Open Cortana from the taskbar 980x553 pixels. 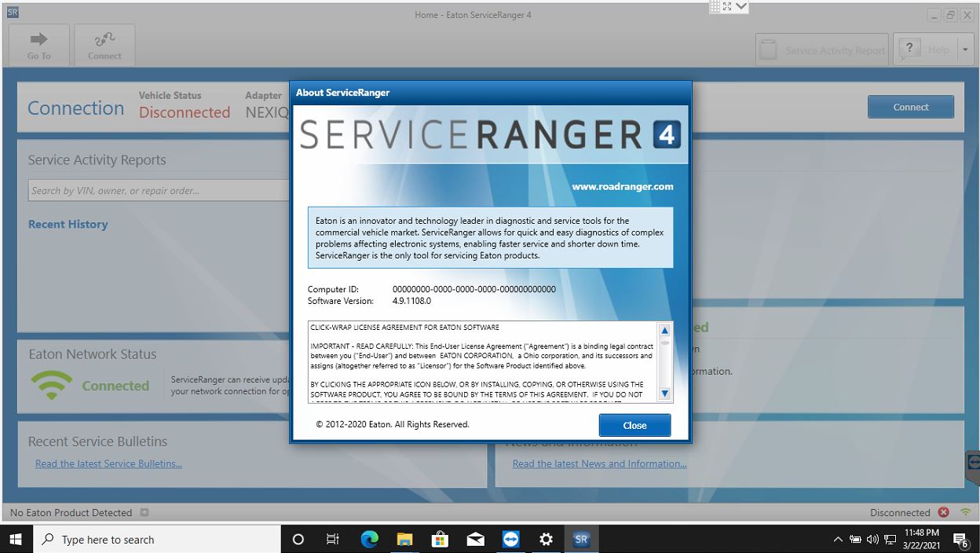tap(298, 540)
